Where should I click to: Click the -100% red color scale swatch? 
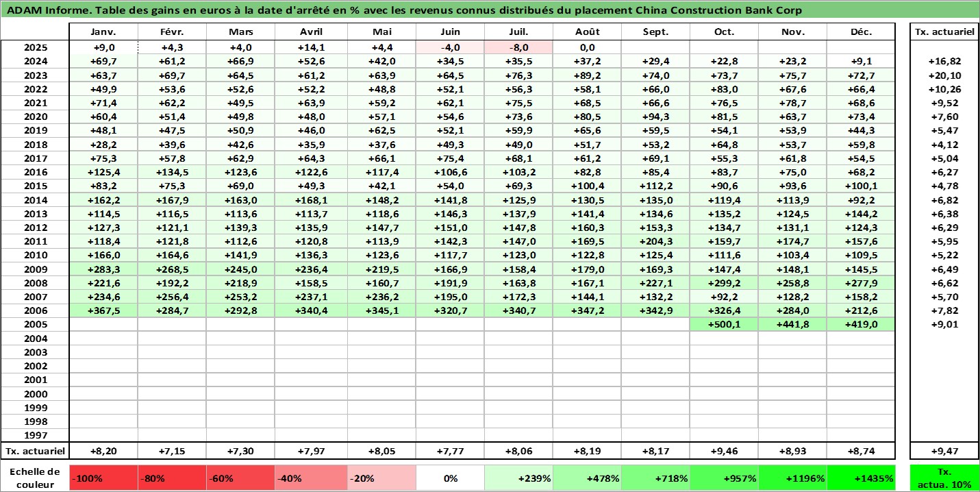click(x=104, y=478)
